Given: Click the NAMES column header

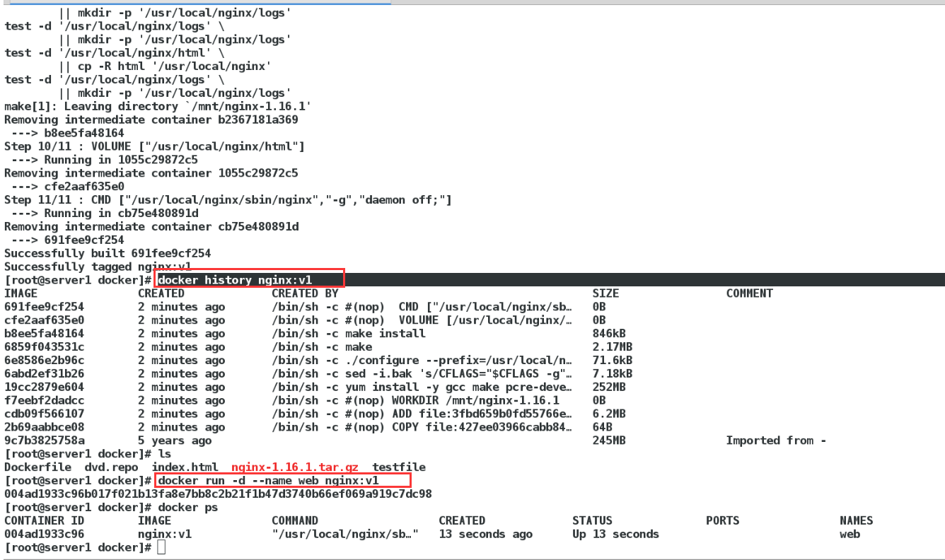Looking at the screenshot, I should [x=857, y=521].
